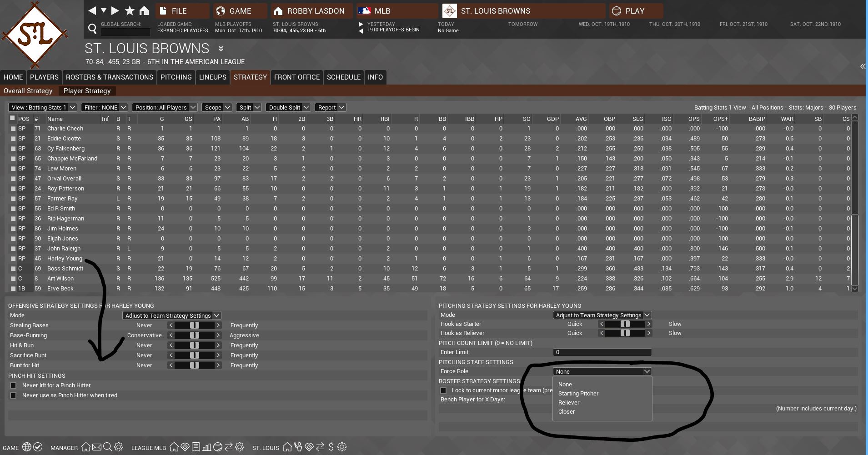Click the pitch count Enter Limit field
This screenshot has height=455, width=868.
602,352
